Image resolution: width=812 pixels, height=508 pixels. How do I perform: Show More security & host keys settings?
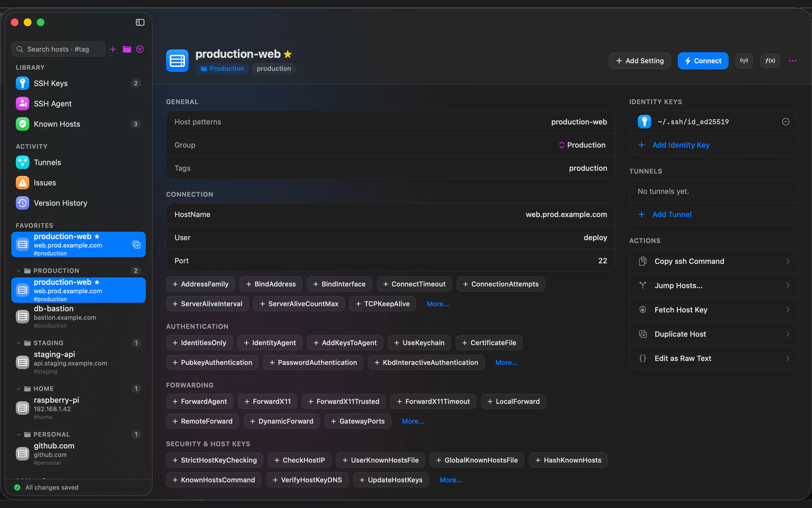coord(451,480)
